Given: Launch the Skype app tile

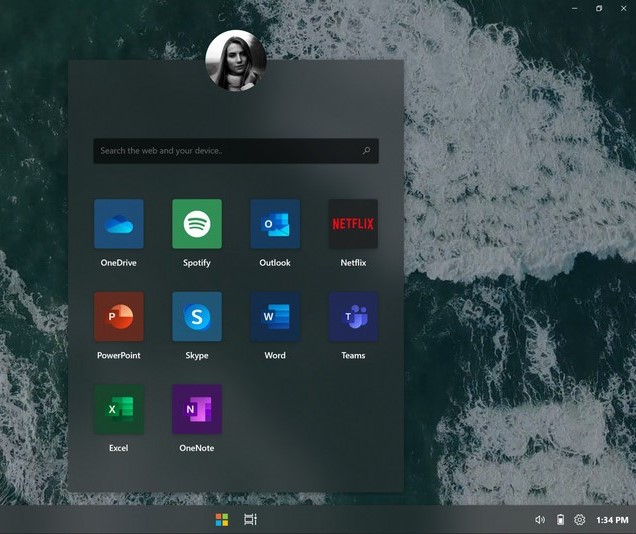Looking at the screenshot, I should (197, 317).
